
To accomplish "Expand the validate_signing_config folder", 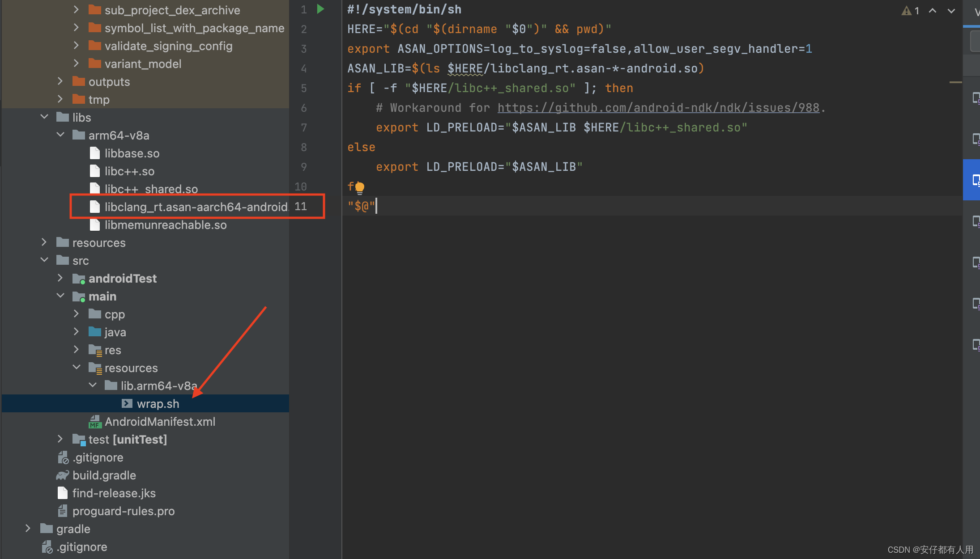I will (76, 45).
